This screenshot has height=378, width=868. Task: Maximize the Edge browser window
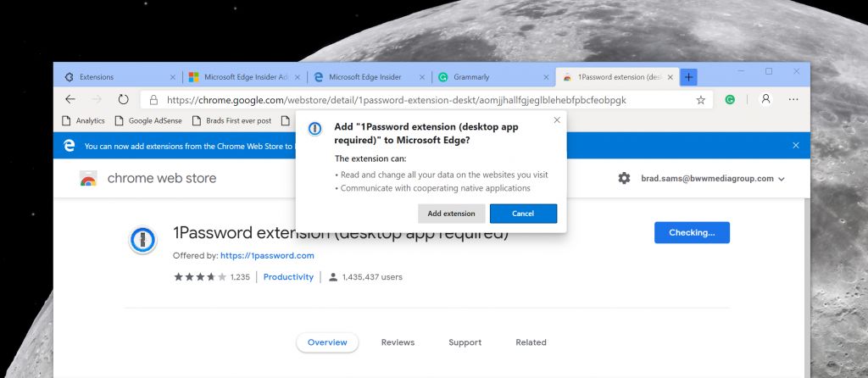coord(769,71)
